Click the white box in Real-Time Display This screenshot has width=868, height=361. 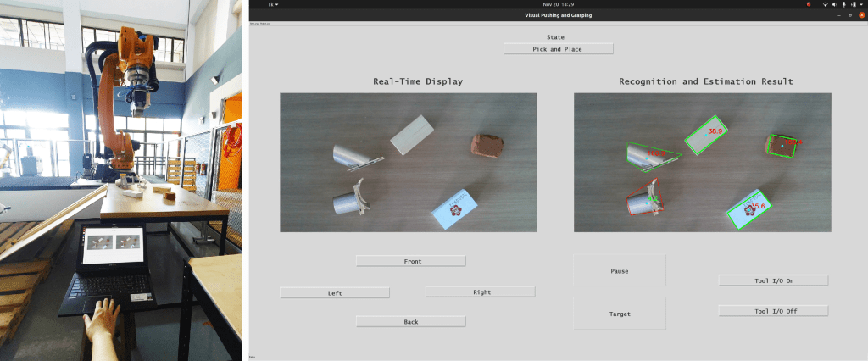pyautogui.click(x=412, y=135)
